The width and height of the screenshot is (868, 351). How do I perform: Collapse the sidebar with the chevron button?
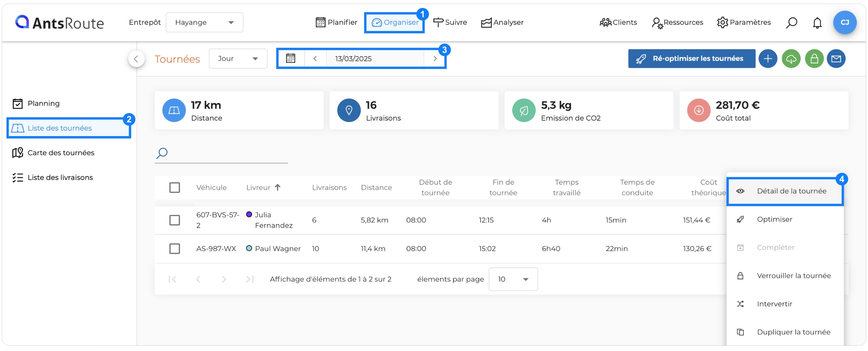[x=136, y=59]
